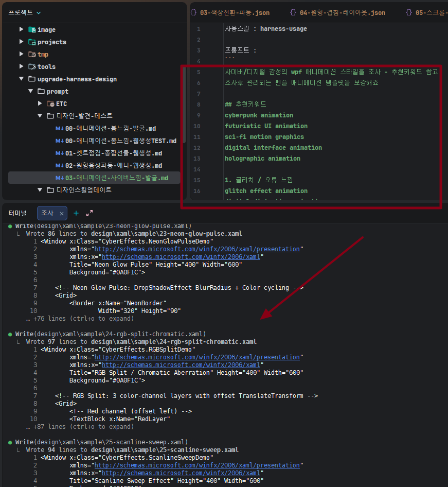
Task: Collapse the upgrade-harness-design folder
Action: [x=22, y=79]
